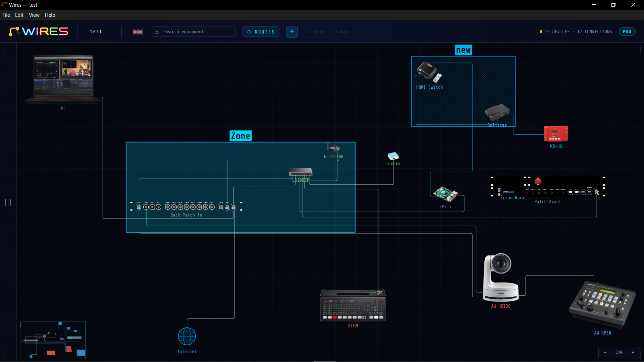Select the AW-RP50 camera controller
The height and width of the screenshot is (362, 644).
(x=602, y=304)
